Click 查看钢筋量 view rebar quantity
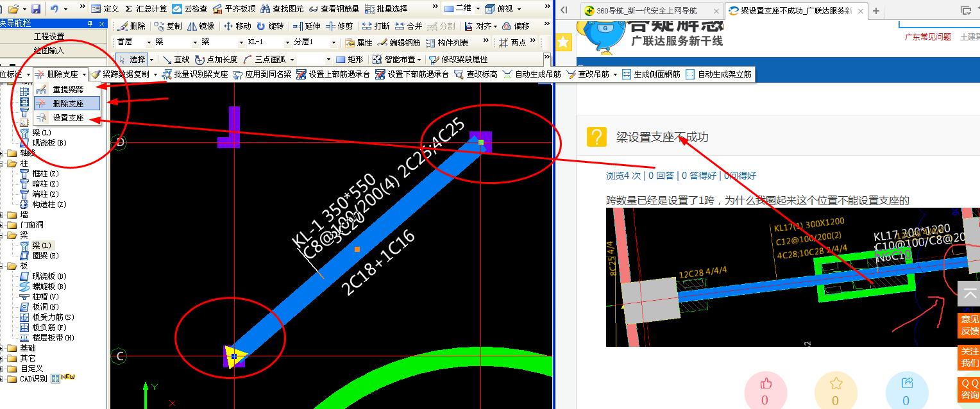 [x=334, y=9]
